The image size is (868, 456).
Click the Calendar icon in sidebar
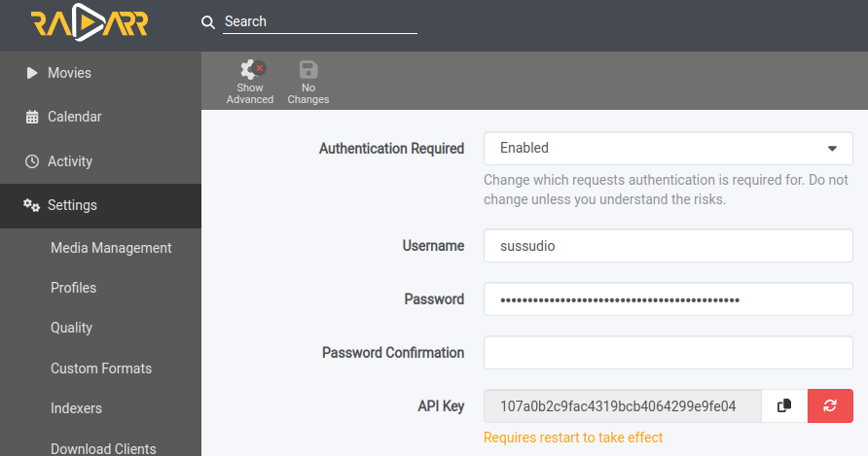32,117
